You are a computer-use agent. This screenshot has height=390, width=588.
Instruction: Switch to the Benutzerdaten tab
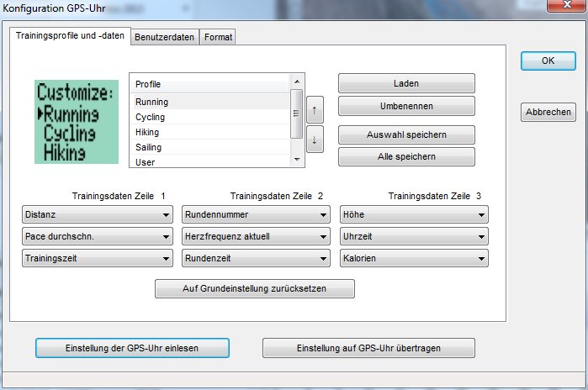[165, 37]
